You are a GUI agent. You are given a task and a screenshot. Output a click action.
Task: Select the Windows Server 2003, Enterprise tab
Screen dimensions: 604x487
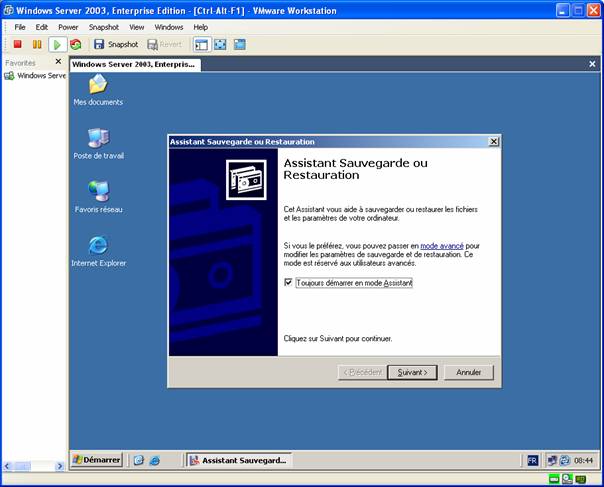(x=135, y=64)
